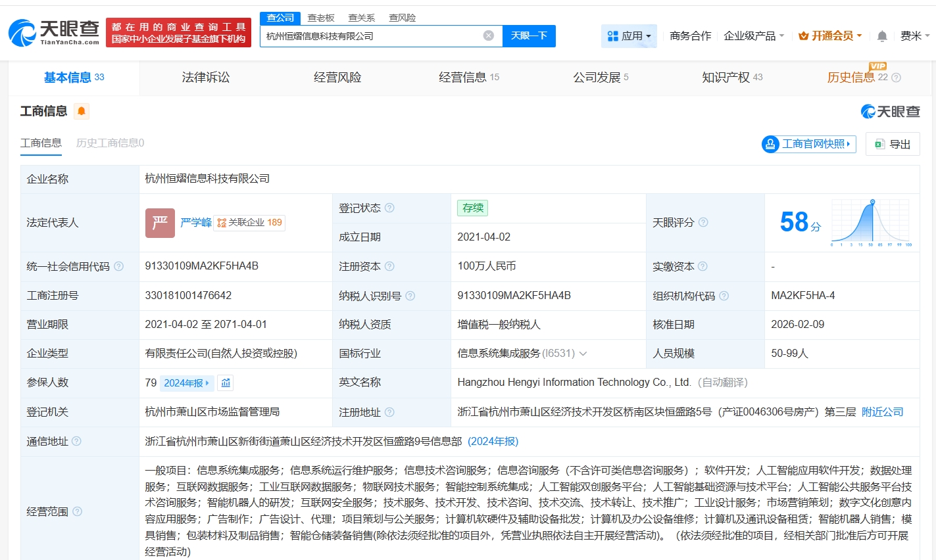
Task: Open the insured count chart icon
Action: click(x=226, y=383)
